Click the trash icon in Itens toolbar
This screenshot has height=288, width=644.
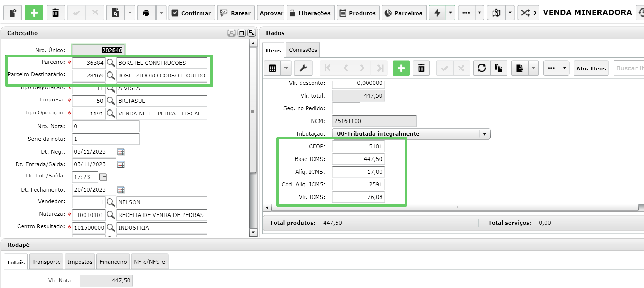coord(421,68)
